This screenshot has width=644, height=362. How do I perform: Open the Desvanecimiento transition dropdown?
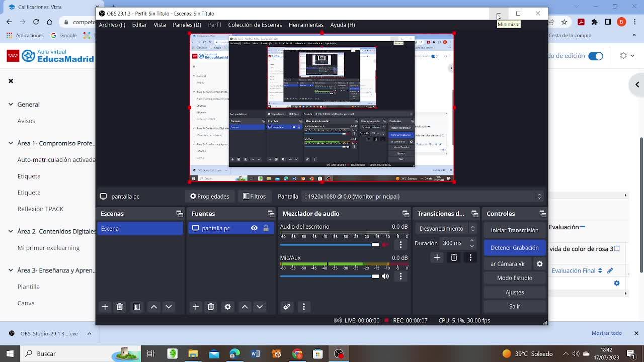(446, 229)
